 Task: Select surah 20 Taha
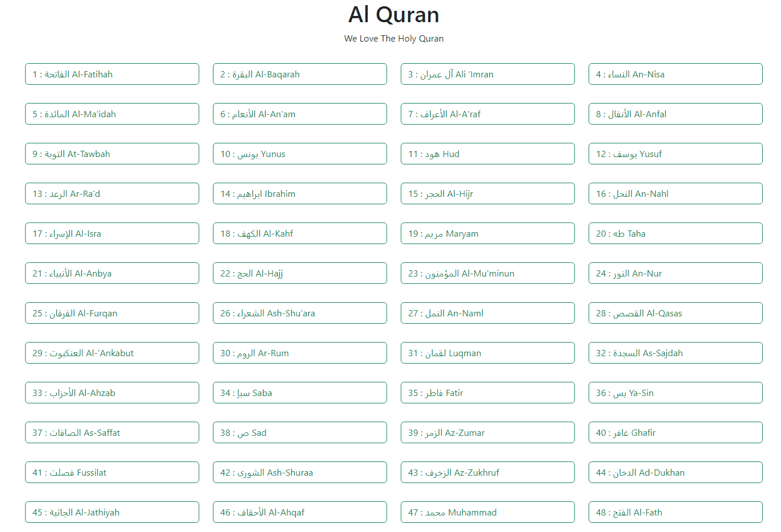tap(675, 233)
